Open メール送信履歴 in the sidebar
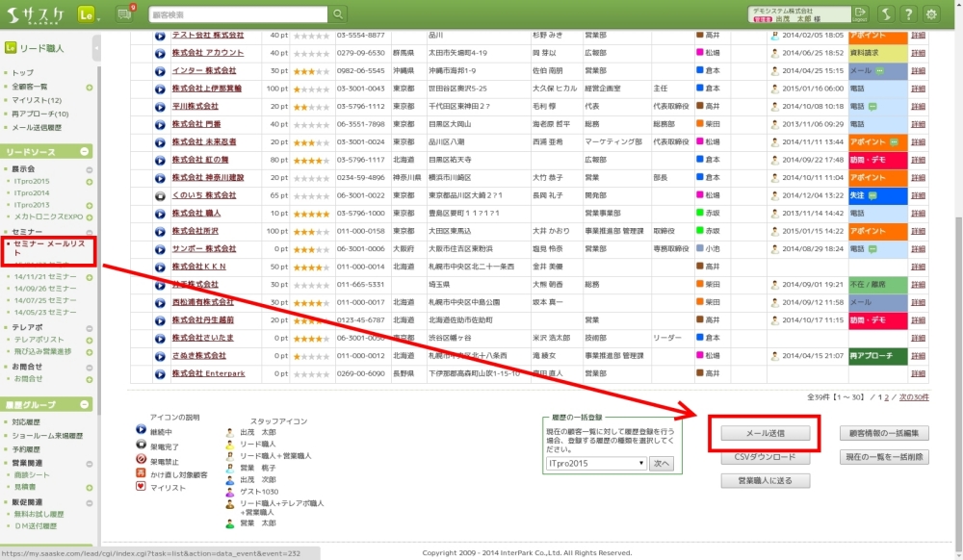The width and height of the screenshot is (963, 560). pos(37,127)
